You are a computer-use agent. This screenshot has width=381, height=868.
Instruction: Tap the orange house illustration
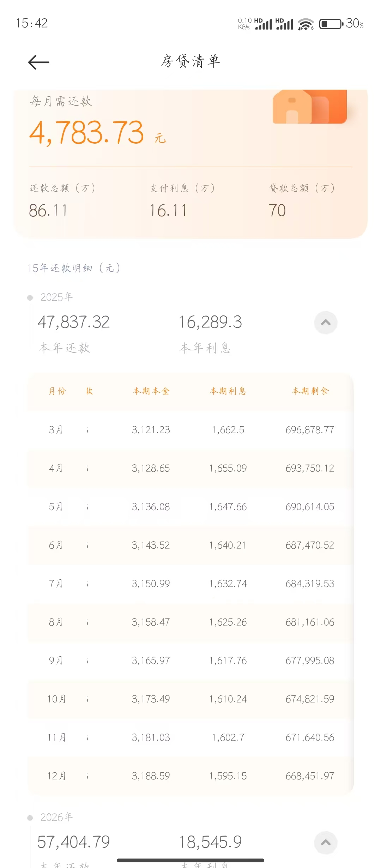(x=309, y=107)
